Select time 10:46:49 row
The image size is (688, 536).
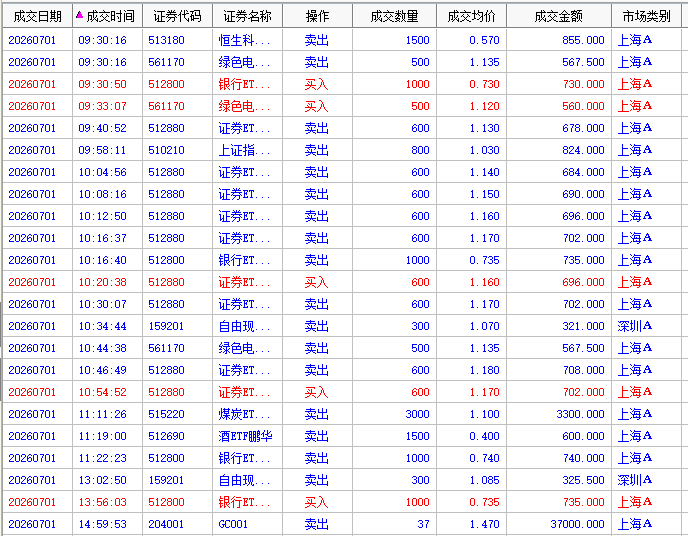click(102, 370)
